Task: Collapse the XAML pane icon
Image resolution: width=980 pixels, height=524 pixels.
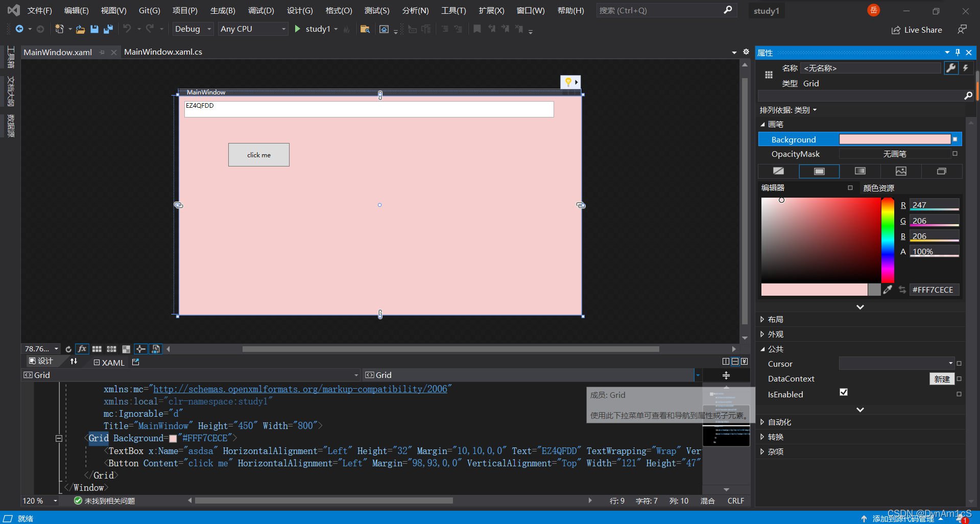Action: pos(745,362)
